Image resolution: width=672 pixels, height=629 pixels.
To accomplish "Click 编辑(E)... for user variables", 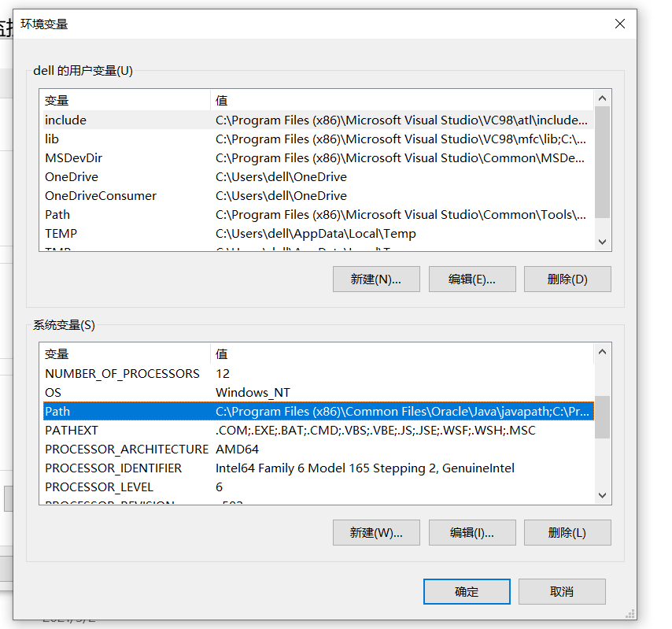I will click(472, 279).
